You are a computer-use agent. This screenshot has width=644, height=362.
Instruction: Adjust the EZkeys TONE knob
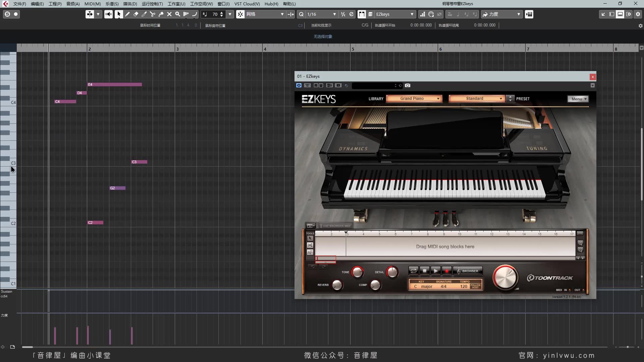pyautogui.click(x=357, y=272)
